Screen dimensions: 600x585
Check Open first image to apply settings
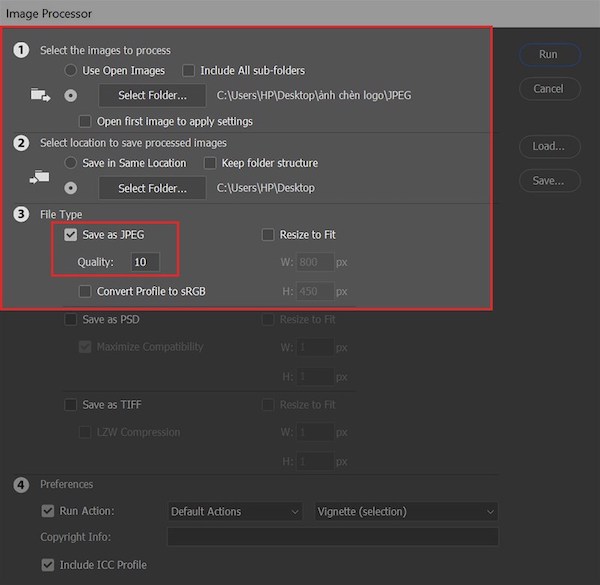pos(85,122)
